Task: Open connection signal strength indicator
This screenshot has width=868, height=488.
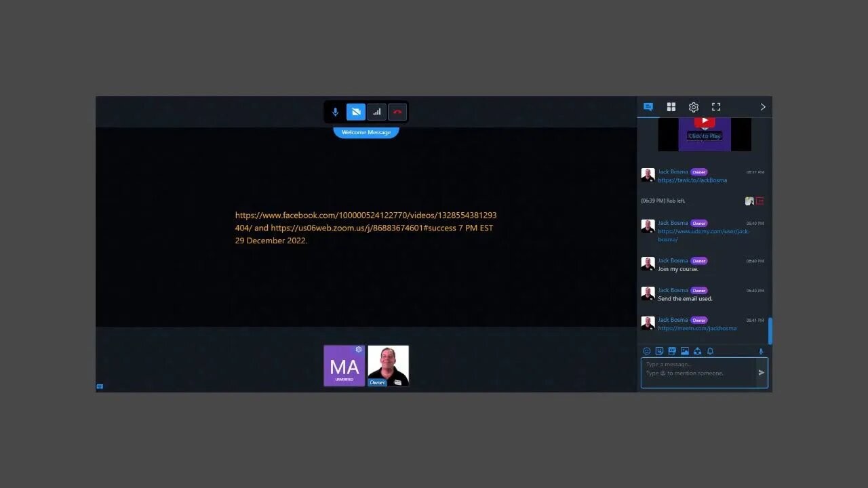Action: click(377, 112)
